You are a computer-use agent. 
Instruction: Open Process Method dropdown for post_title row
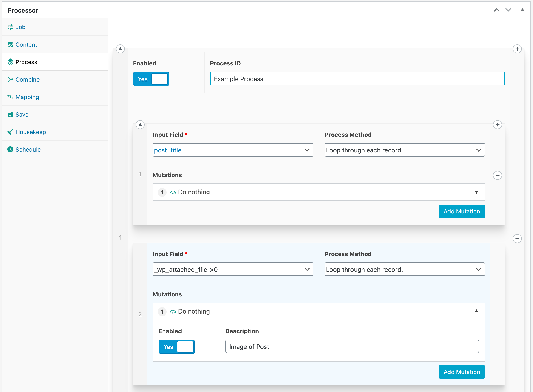coord(405,150)
